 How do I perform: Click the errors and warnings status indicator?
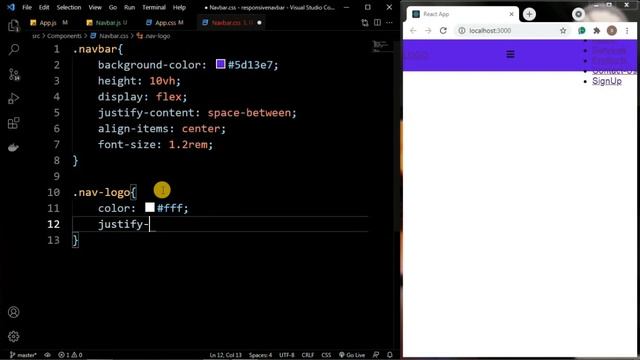pos(70,355)
